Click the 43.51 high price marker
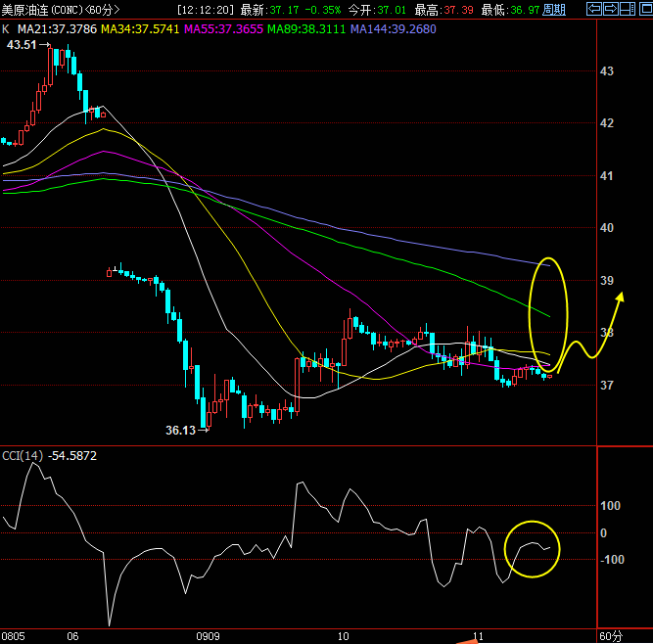This screenshot has width=653, height=644. (22, 45)
